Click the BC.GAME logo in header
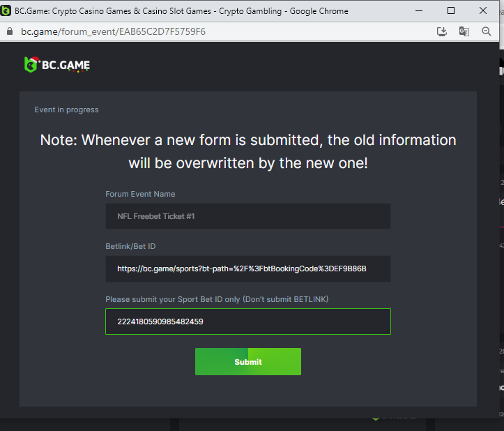The height and width of the screenshot is (431, 504). click(57, 66)
